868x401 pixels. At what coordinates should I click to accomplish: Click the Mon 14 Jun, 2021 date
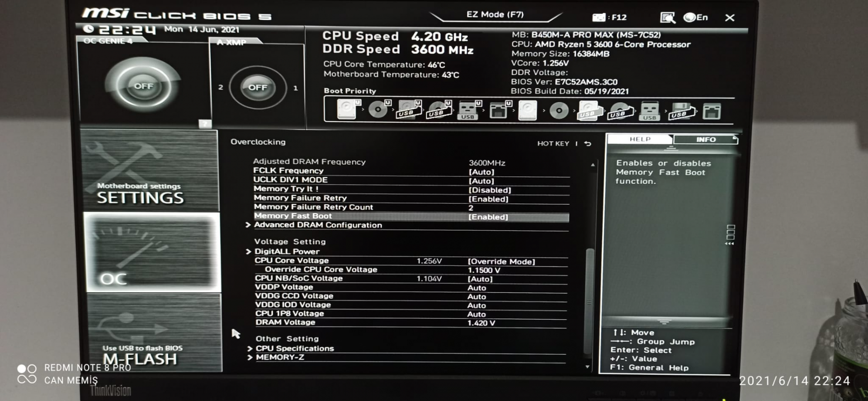(x=202, y=29)
